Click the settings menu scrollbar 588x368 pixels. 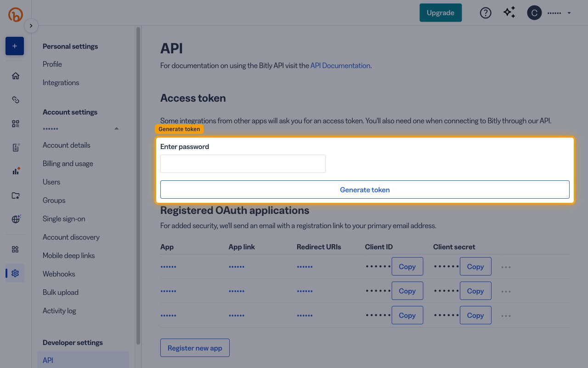click(138, 185)
